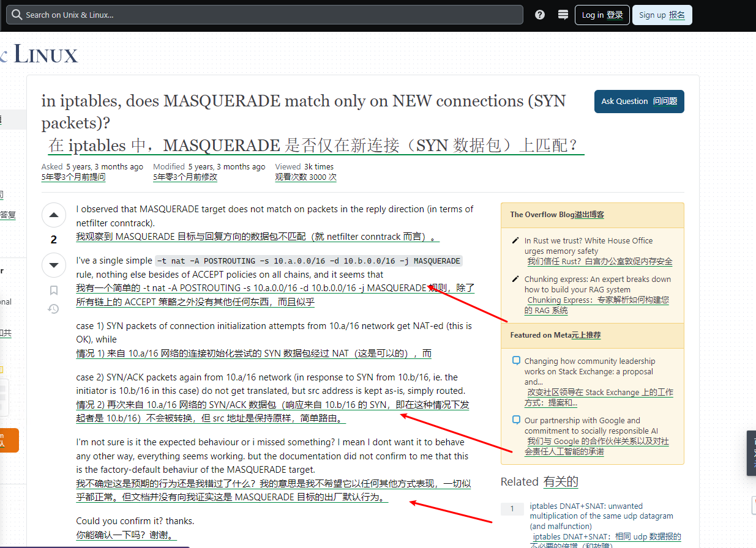The width and height of the screenshot is (756, 548).
Task: Open 'Our partnership with Google' meta post
Action: (x=582, y=426)
